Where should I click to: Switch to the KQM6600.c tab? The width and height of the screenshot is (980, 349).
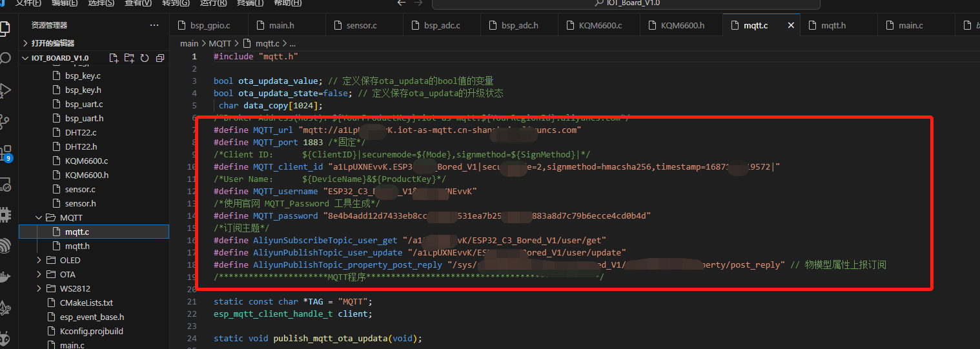pos(594,26)
